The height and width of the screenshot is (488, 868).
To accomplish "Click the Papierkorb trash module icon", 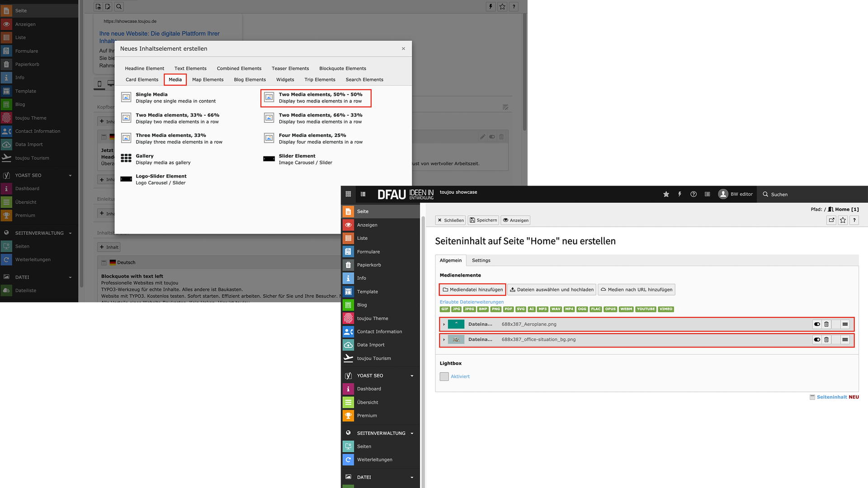I will (348, 265).
